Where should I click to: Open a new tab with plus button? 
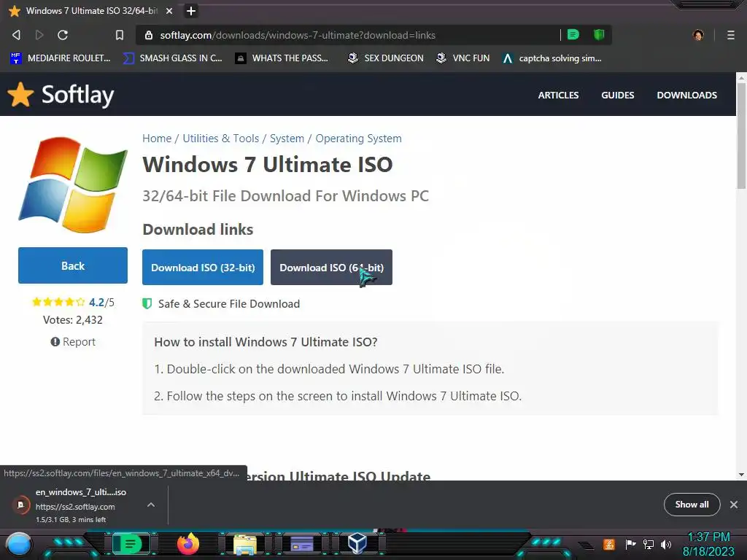[190, 10]
